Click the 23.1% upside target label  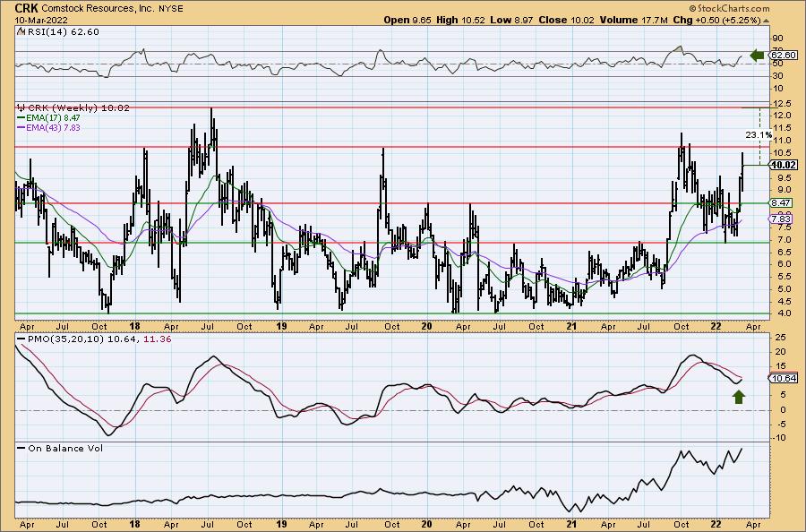click(759, 135)
